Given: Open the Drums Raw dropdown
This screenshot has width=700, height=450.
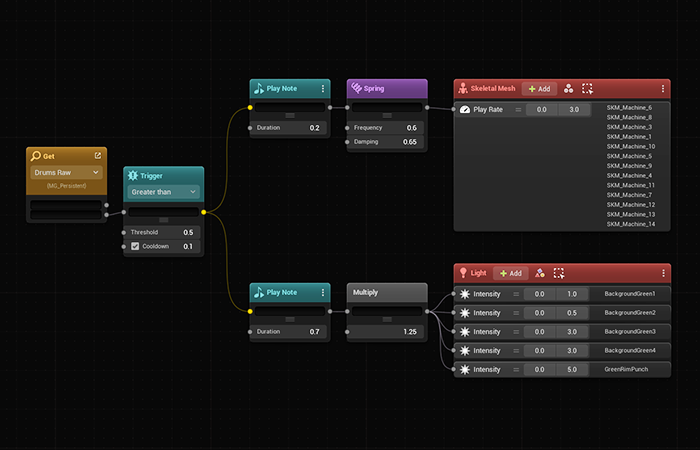Looking at the screenshot, I should point(67,172).
